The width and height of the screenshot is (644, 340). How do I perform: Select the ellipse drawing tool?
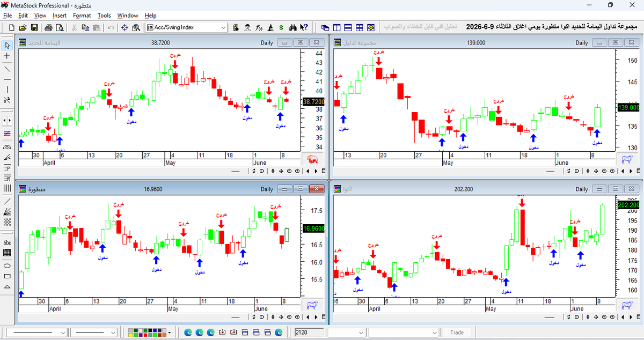(7, 265)
